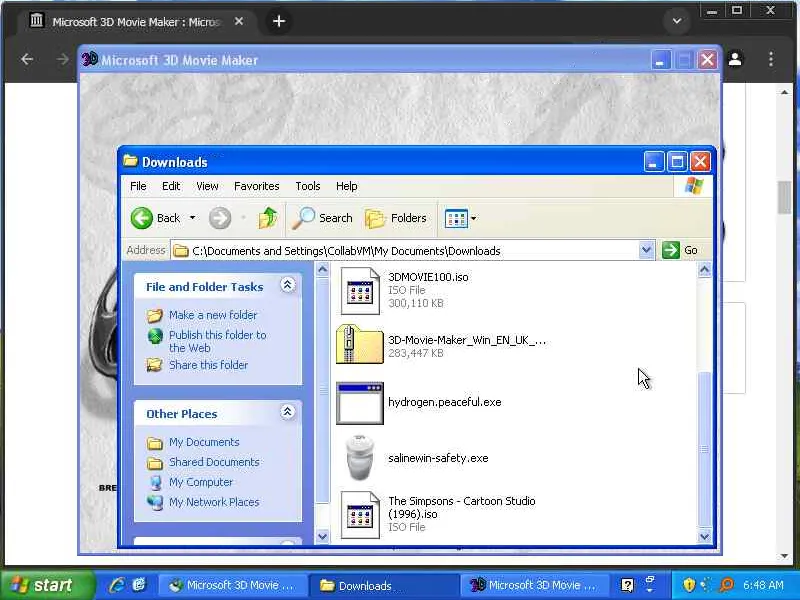Select the salinewin-safety.exe icon
The image size is (800, 600).
pos(360,458)
